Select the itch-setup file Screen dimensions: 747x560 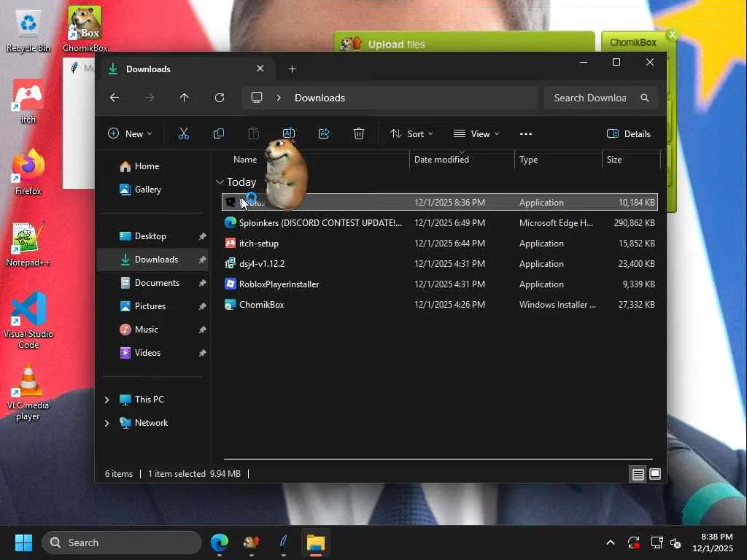tap(439, 244)
